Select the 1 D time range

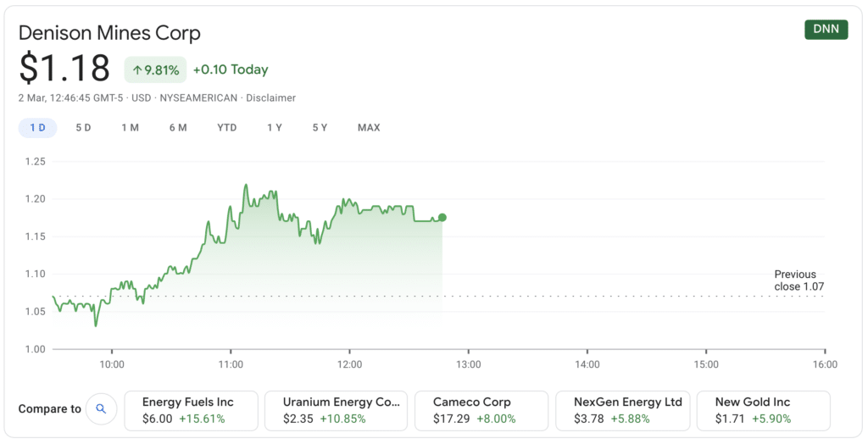[x=37, y=128]
